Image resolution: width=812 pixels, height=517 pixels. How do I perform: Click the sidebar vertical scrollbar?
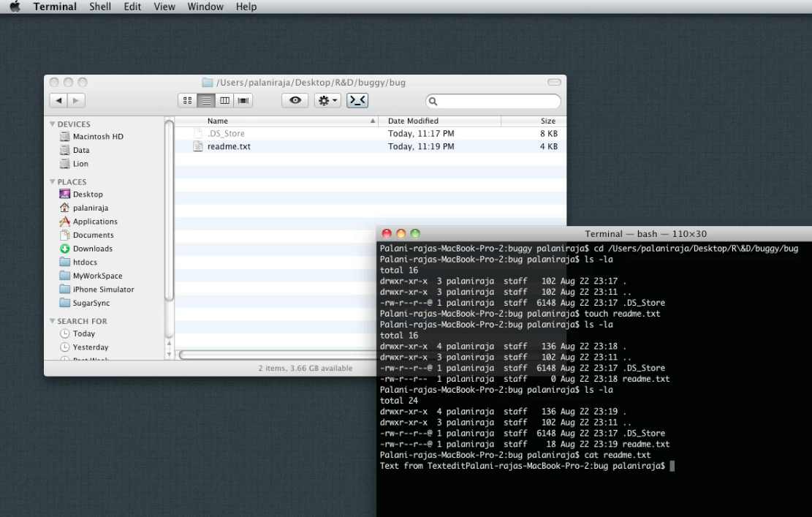click(169, 211)
